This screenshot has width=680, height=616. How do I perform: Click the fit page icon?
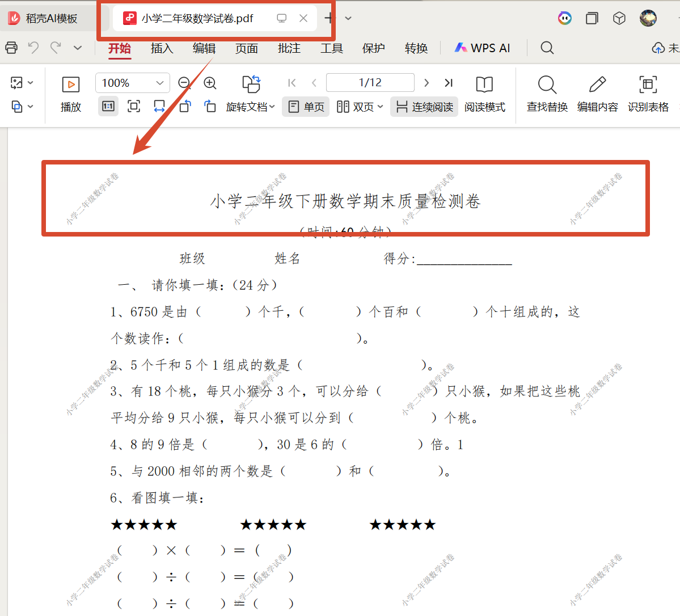click(x=134, y=106)
